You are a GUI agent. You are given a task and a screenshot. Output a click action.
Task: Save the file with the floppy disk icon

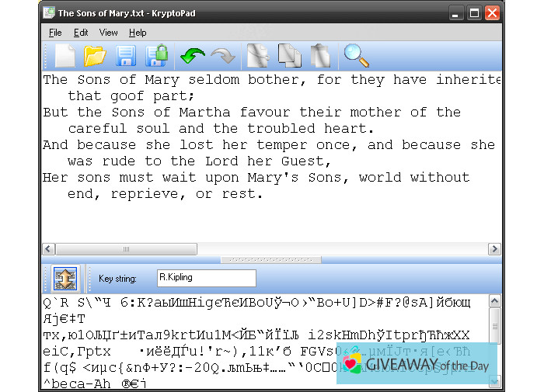126,56
